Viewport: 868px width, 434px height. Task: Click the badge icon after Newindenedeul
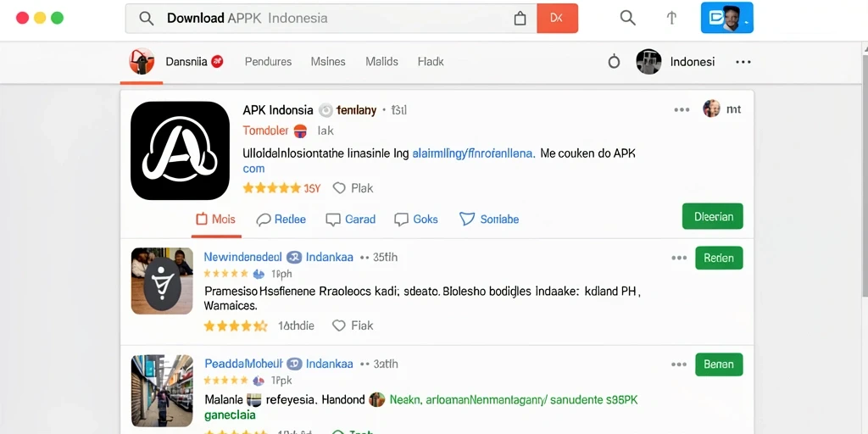pyautogui.click(x=294, y=258)
